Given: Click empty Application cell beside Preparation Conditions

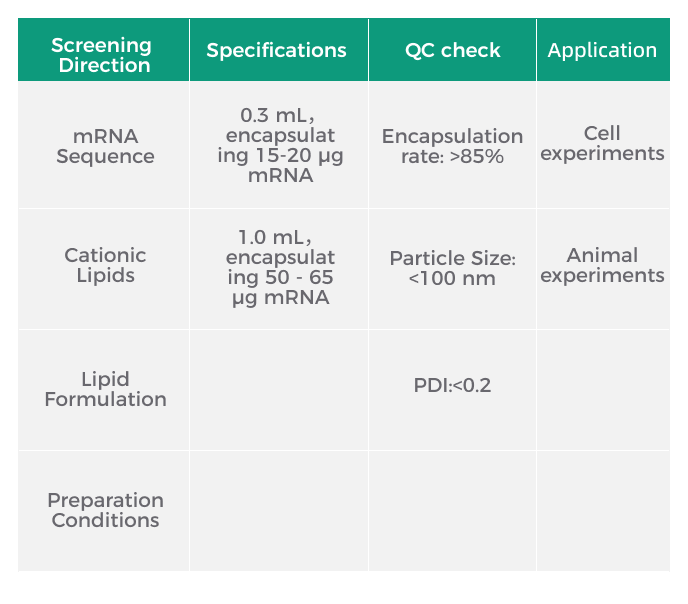Looking at the screenshot, I should click(603, 511).
